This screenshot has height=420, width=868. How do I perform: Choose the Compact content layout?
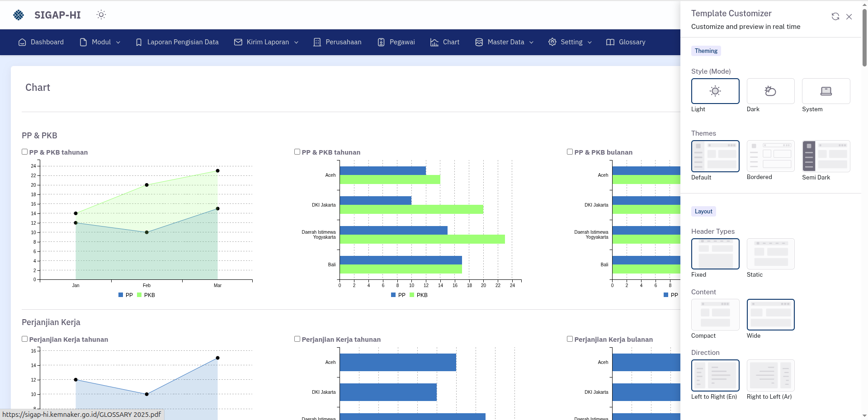coord(715,315)
